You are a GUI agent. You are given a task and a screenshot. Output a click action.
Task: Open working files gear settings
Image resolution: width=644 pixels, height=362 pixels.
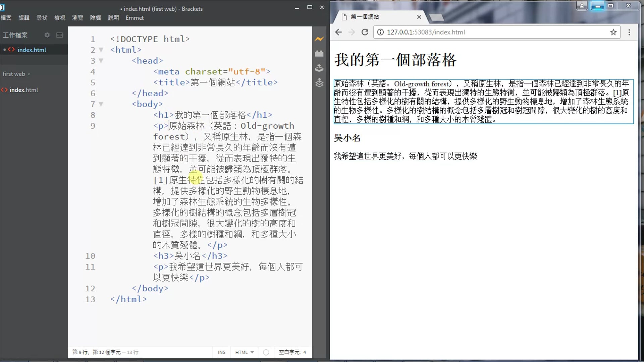tap(47, 35)
